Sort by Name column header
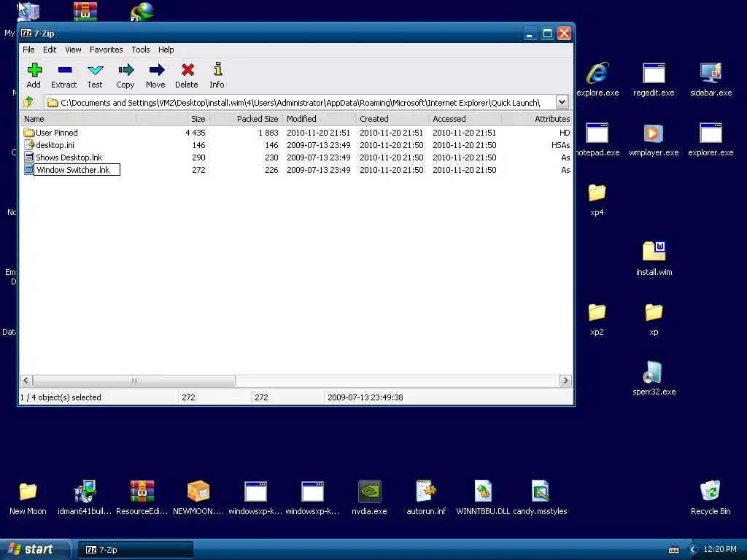This screenshot has height=560, width=747. [x=78, y=119]
